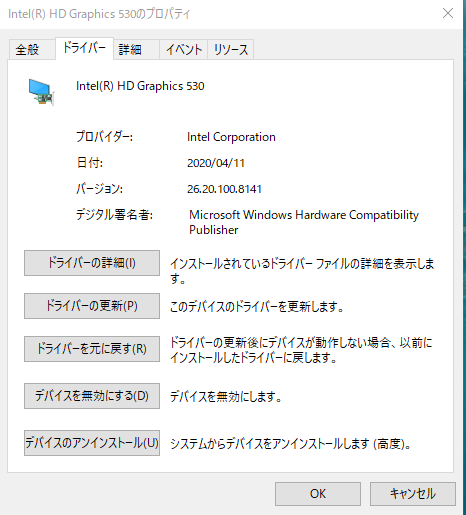Click version number 26.20.100.8141
466x515 pixels.
click(224, 189)
